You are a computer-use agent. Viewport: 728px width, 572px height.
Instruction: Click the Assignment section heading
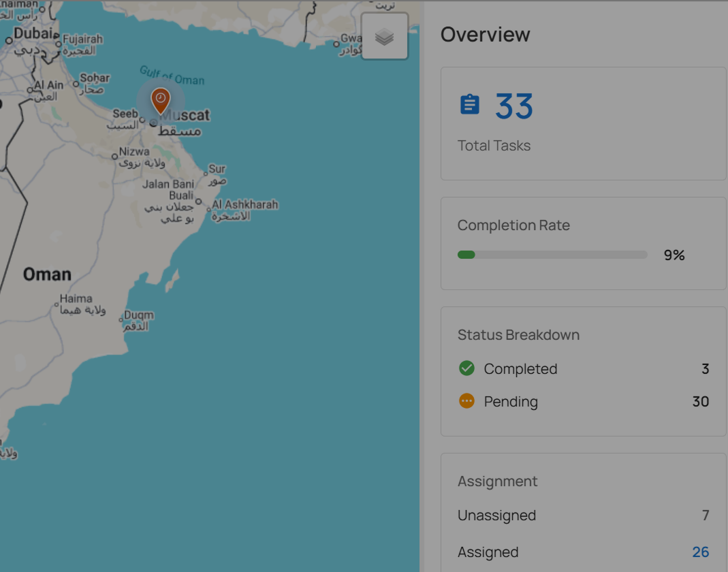point(498,481)
